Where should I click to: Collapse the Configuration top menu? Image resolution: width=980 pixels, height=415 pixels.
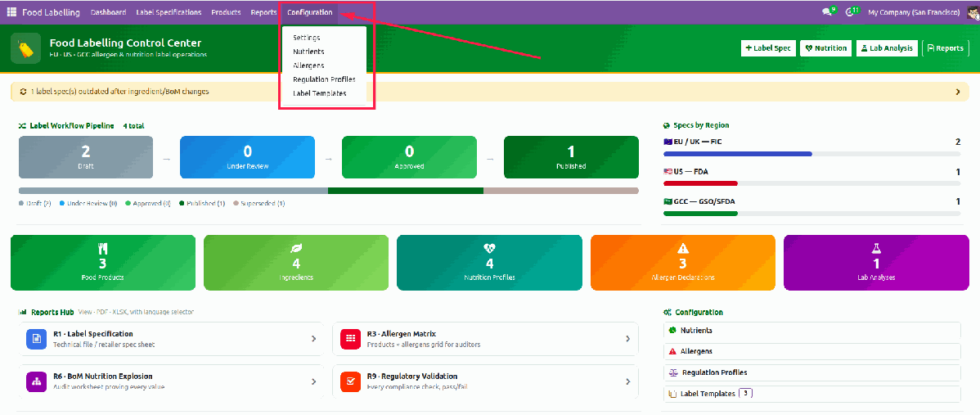pyautogui.click(x=310, y=12)
